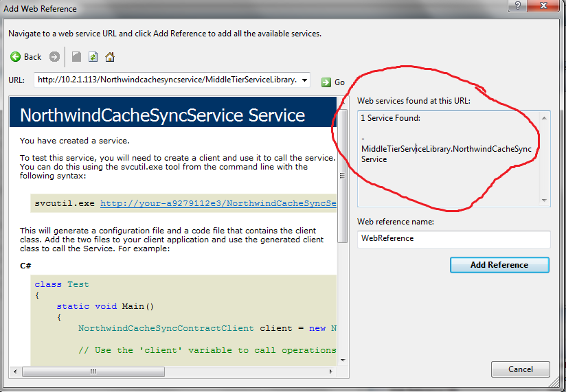
Task: Click the green Go arrow icon
Action: click(326, 82)
